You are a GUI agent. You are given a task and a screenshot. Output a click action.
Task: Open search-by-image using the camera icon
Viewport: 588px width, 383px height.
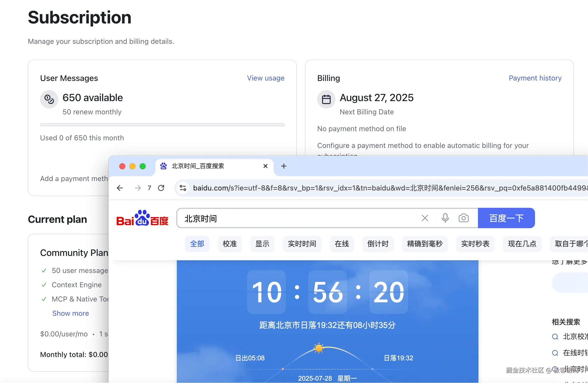click(x=463, y=218)
